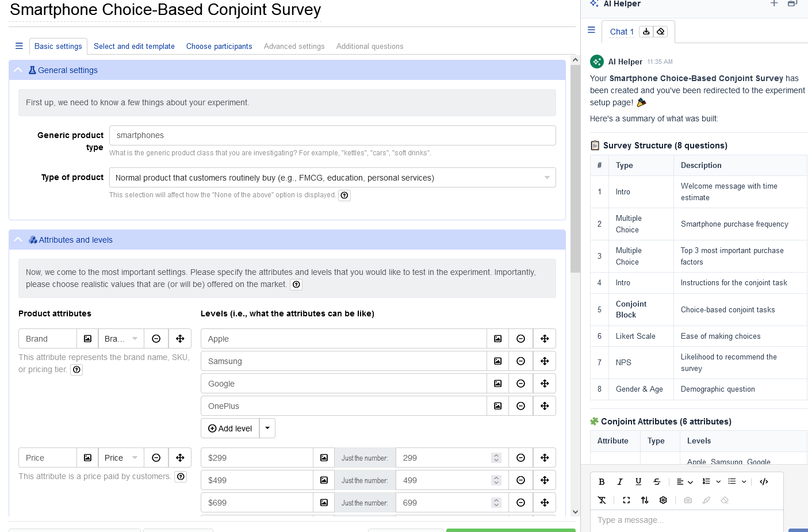Click move handle of $499 level
This screenshot has width=808, height=532.
pyautogui.click(x=545, y=480)
